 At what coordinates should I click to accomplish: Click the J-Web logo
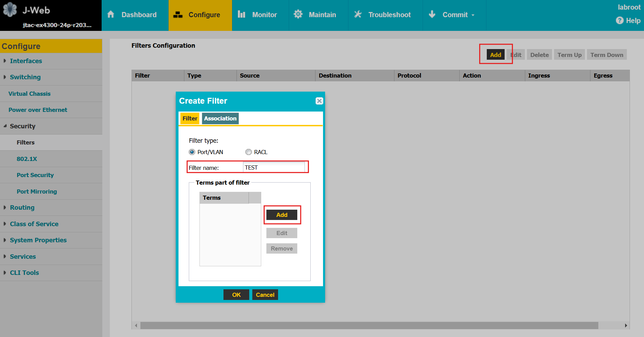click(10, 9)
